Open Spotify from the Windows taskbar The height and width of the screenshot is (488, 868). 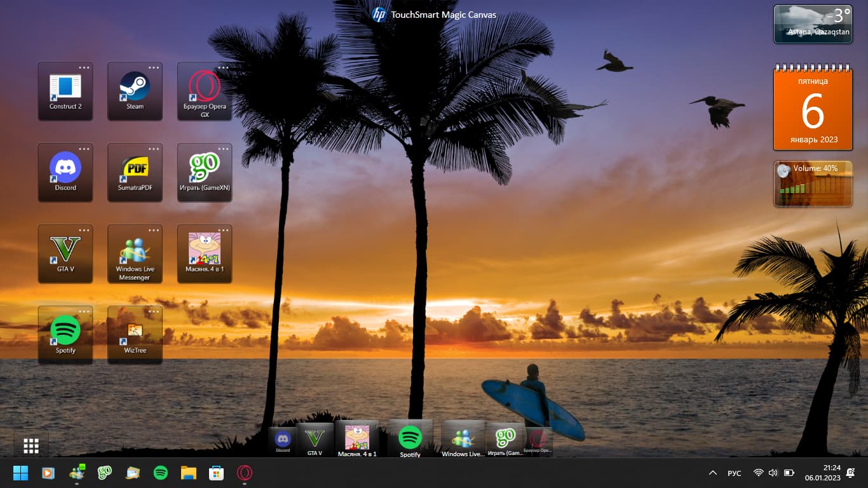click(161, 473)
